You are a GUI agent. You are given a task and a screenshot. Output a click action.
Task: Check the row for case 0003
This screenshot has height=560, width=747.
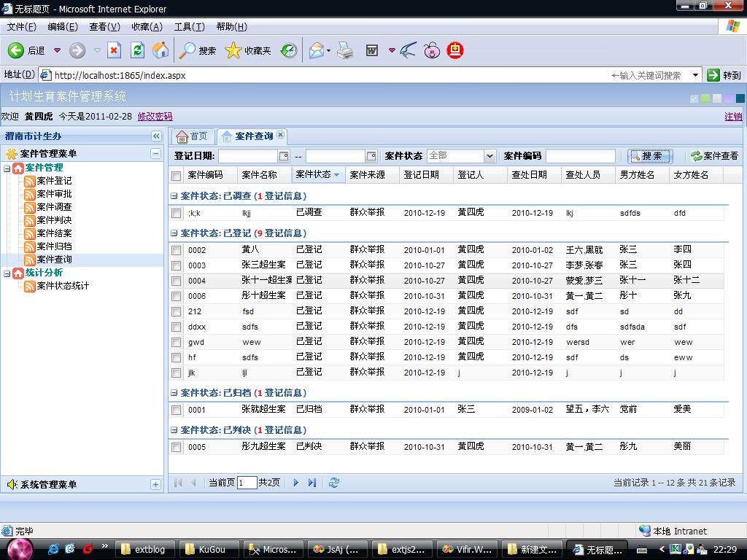click(x=177, y=265)
